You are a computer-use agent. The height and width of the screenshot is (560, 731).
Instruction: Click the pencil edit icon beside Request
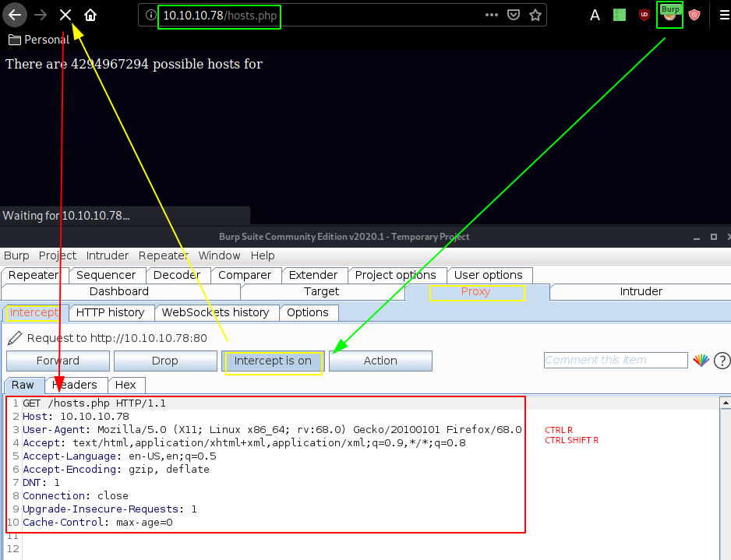tap(15, 338)
